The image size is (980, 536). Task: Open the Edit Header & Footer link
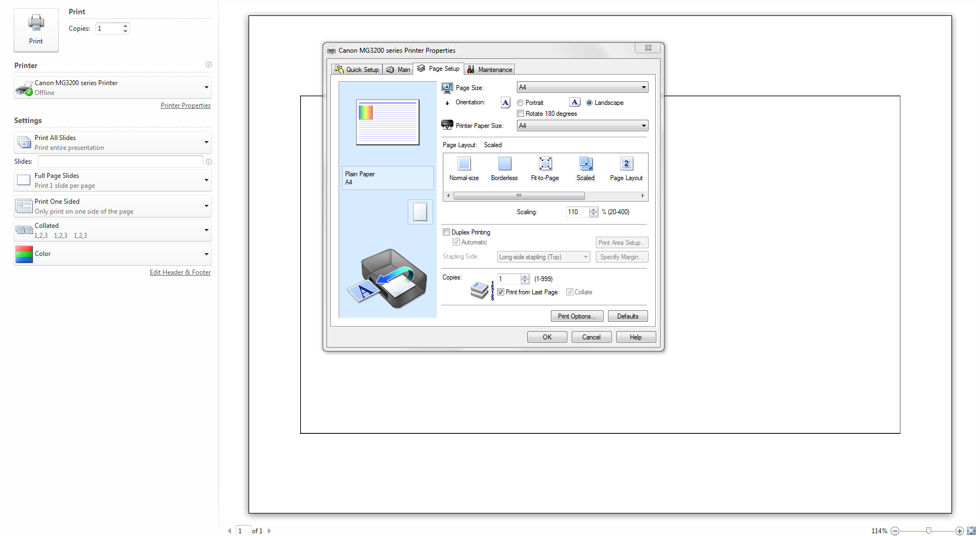pyautogui.click(x=180, y=272)
